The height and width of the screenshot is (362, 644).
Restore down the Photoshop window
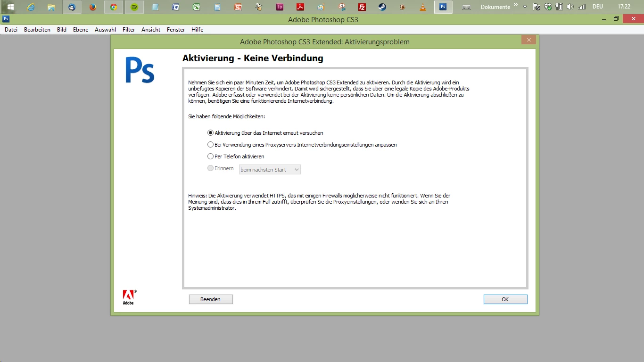click(616, 19)
